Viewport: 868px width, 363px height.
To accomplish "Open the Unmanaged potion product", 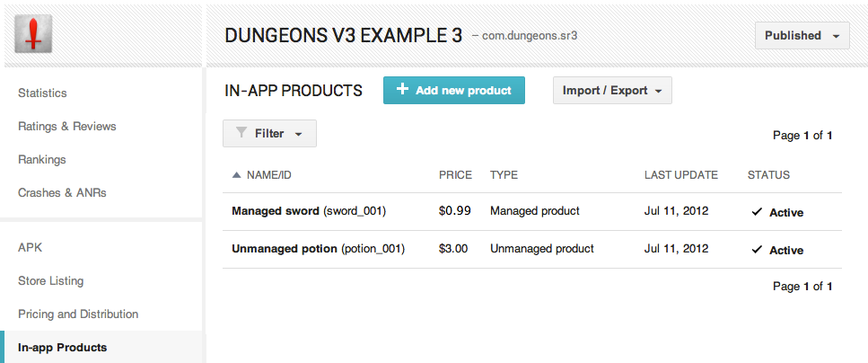I will (x=285, y=249).
